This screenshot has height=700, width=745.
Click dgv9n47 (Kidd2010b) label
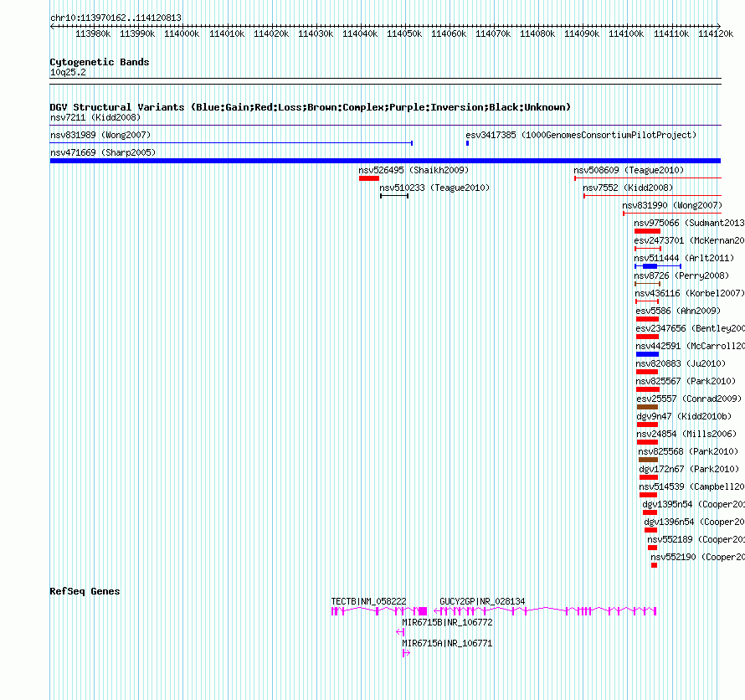coord(684,416)
